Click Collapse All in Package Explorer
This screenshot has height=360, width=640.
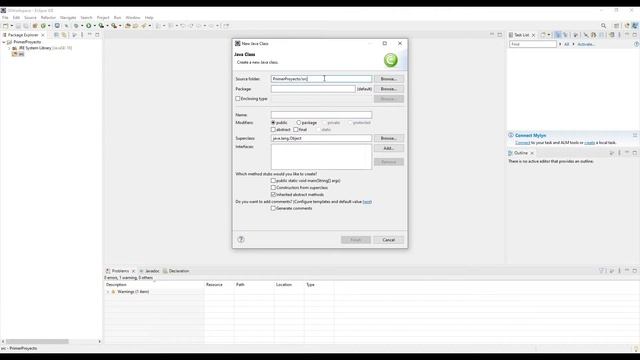point(57,35)
